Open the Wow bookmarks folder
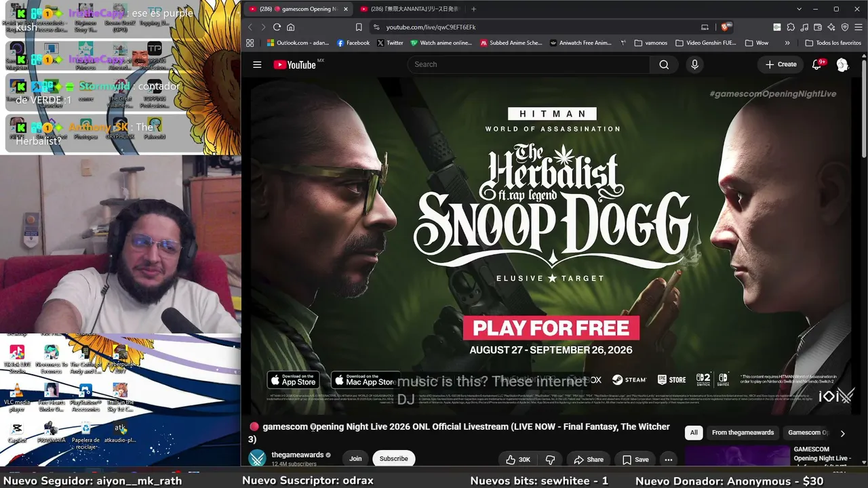Screen dimensions: 868x488 click(757, 43)
